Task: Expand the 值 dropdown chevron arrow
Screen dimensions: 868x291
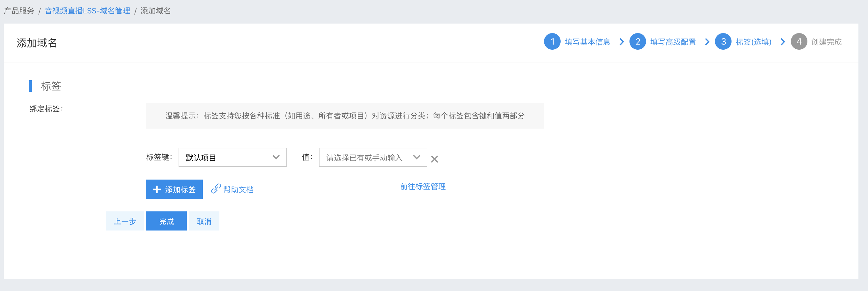Action: pos(416,158)
